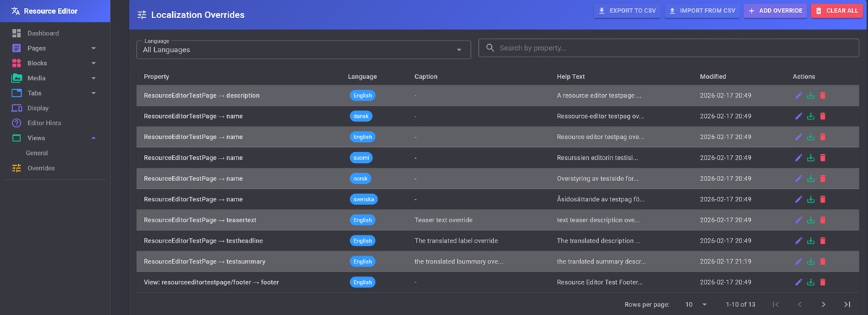Go to next page of overrides
Viewport: 868px width, 315px height.
tap(823, 305)
